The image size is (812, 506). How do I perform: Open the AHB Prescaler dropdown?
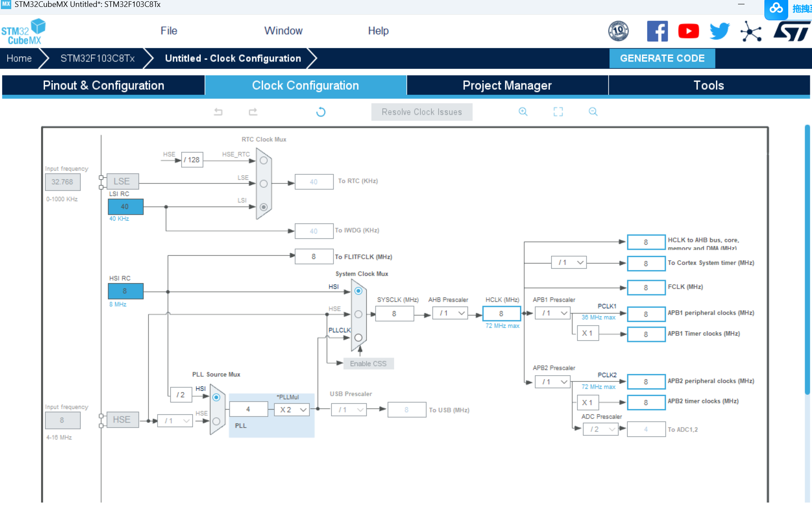click(x=450, y=313)
